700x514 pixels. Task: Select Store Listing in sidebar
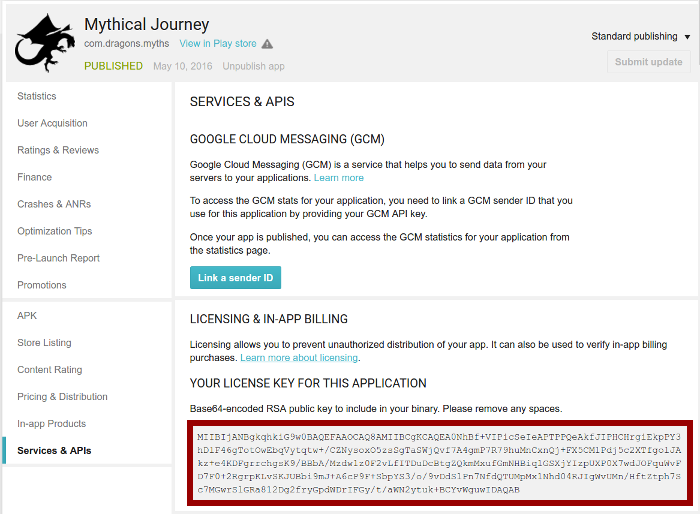click(44, 343)
